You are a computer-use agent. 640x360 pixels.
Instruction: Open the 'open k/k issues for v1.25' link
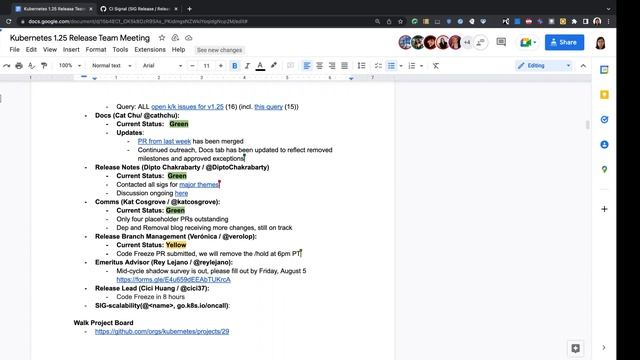pos(187,107)
